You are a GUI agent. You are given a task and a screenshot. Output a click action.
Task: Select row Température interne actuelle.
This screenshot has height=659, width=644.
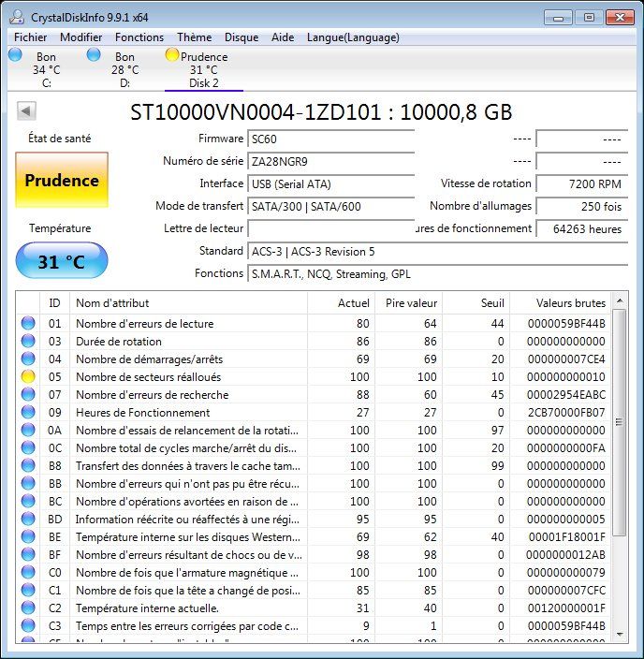click(314, 608)
